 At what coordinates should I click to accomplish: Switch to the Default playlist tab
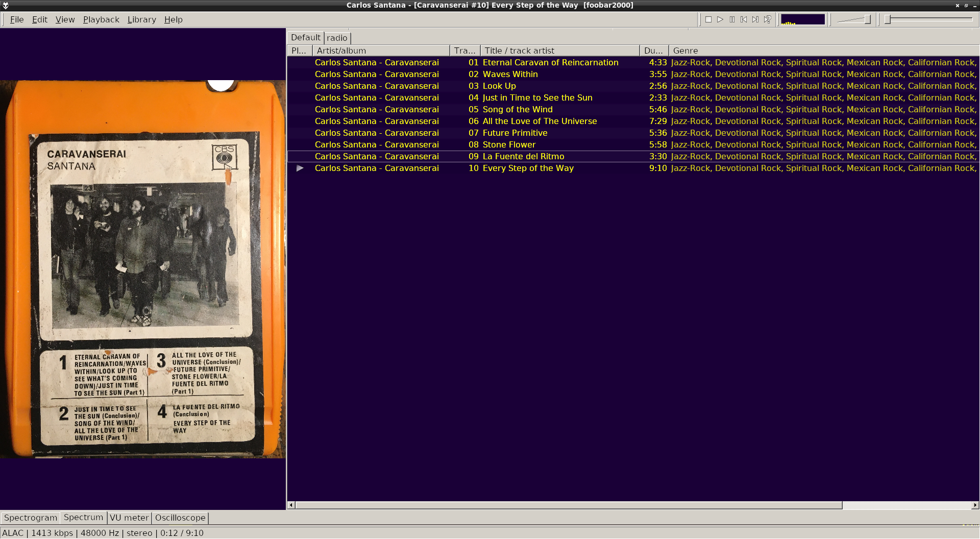tap(305, 37)
